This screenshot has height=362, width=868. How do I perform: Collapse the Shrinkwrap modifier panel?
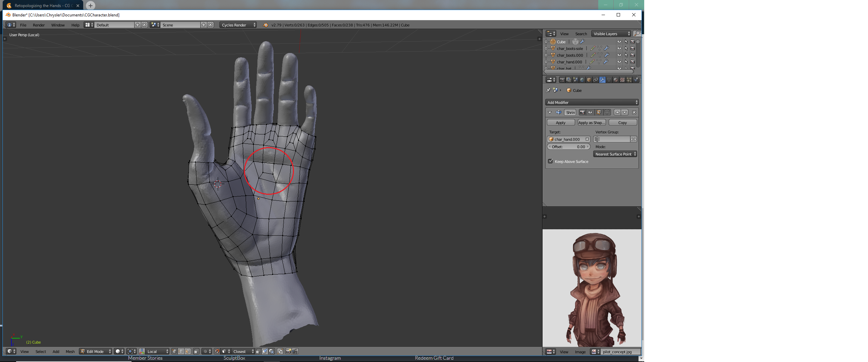(x=550, y=112)
